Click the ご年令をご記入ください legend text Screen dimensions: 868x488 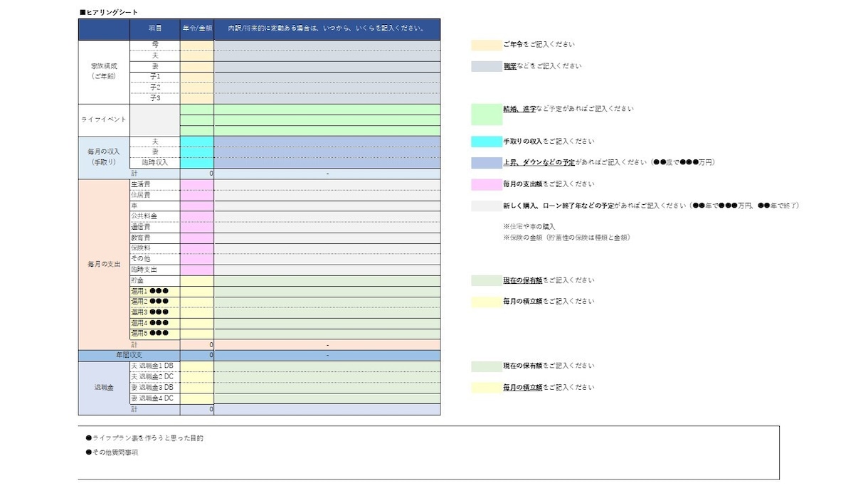[x=539, y=45]
